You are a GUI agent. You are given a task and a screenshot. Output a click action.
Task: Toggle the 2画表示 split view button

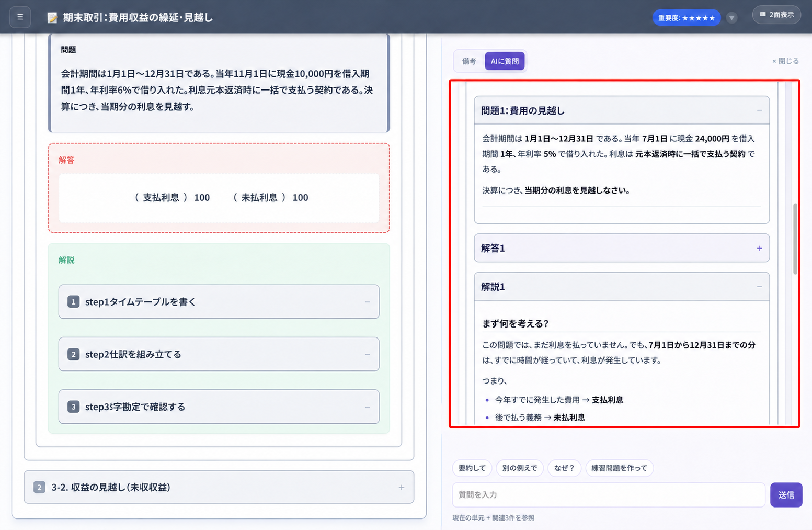pyautogui.click(x=776, y=15)
